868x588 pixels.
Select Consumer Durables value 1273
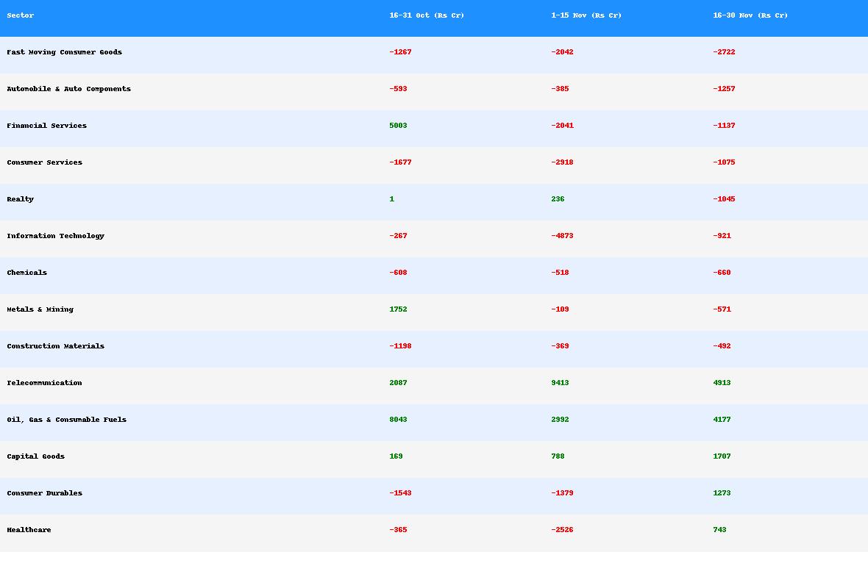coord(722,493)
